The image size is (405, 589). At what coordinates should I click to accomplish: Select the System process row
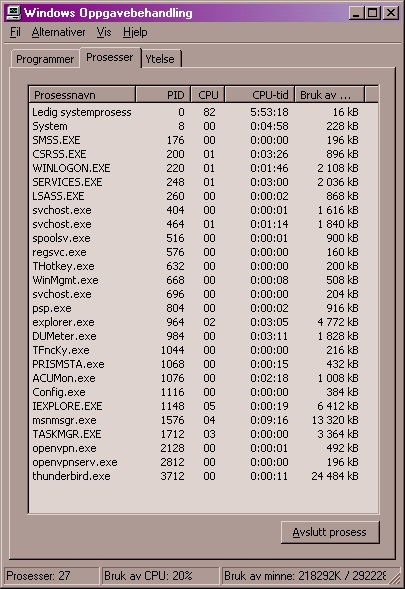click(203, 126)
